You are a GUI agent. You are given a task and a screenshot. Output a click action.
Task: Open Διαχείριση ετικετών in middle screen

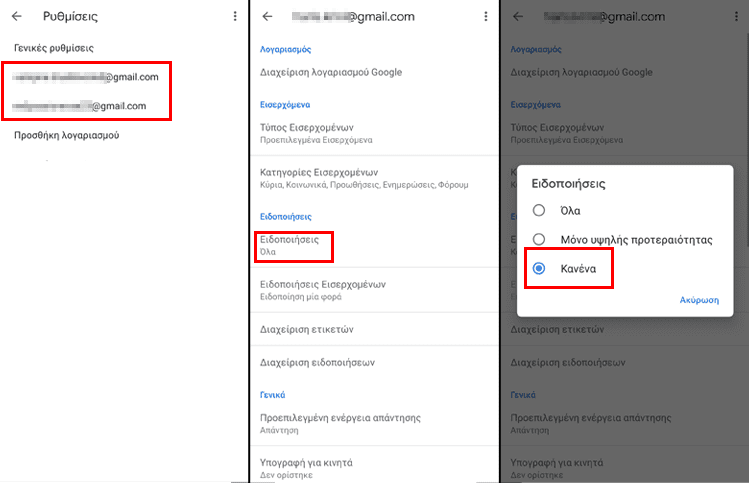click(x=374, y=329)
